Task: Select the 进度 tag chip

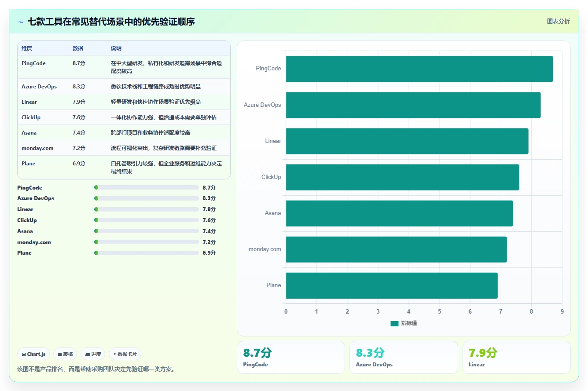Action: 93,354
